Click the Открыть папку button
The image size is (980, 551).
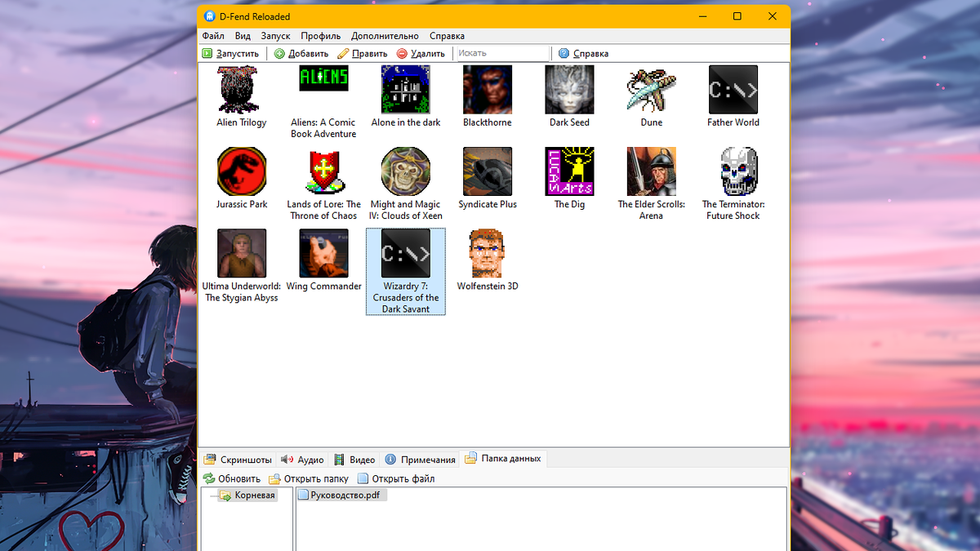(309, 479)
